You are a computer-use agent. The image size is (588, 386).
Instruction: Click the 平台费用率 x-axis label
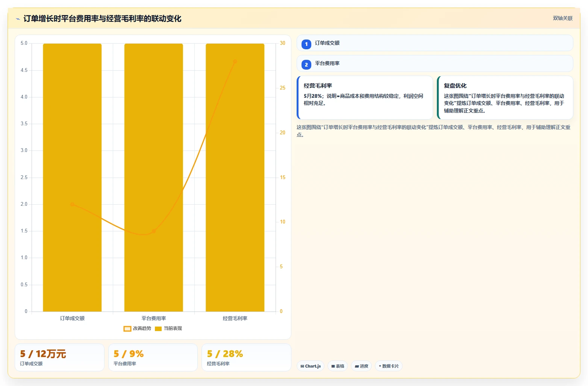[x=153, y=318]
